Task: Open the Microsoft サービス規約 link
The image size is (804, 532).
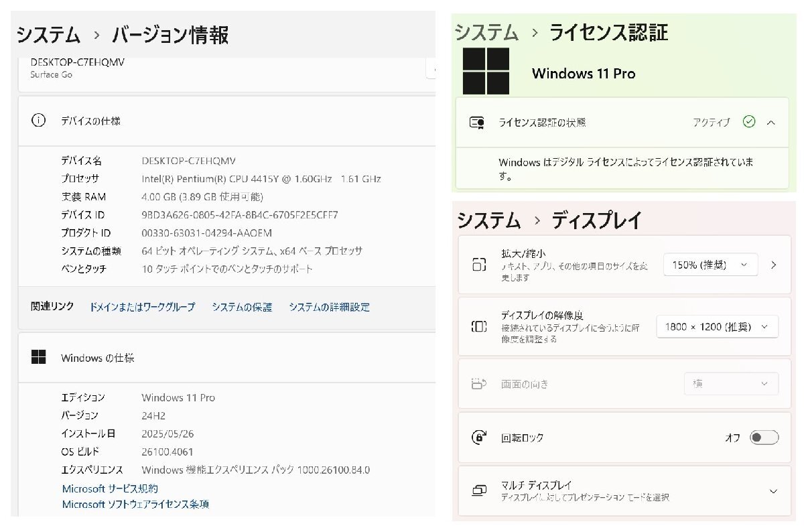Action: pyautogui.click(x=110, y=488)
